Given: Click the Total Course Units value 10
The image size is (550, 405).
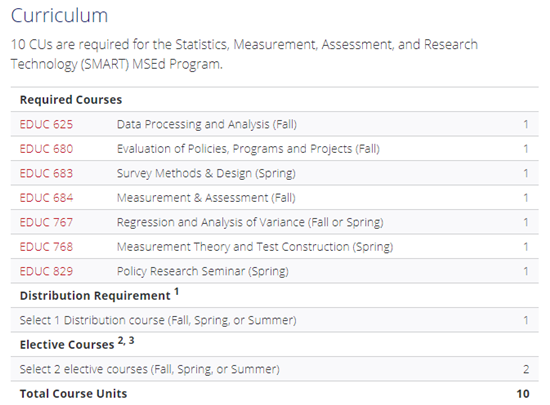Looking at the screenshot, I should click(x=523, y=394).
